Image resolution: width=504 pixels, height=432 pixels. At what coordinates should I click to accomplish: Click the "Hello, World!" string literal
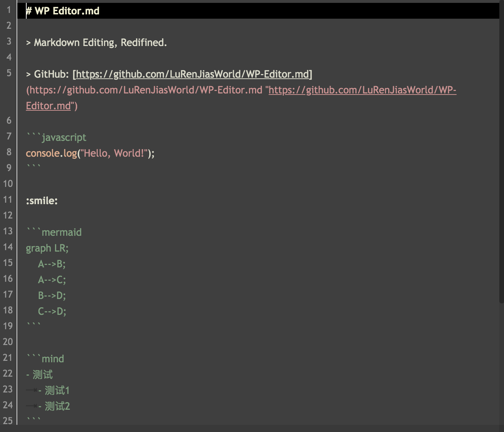(x=114, y=153)
